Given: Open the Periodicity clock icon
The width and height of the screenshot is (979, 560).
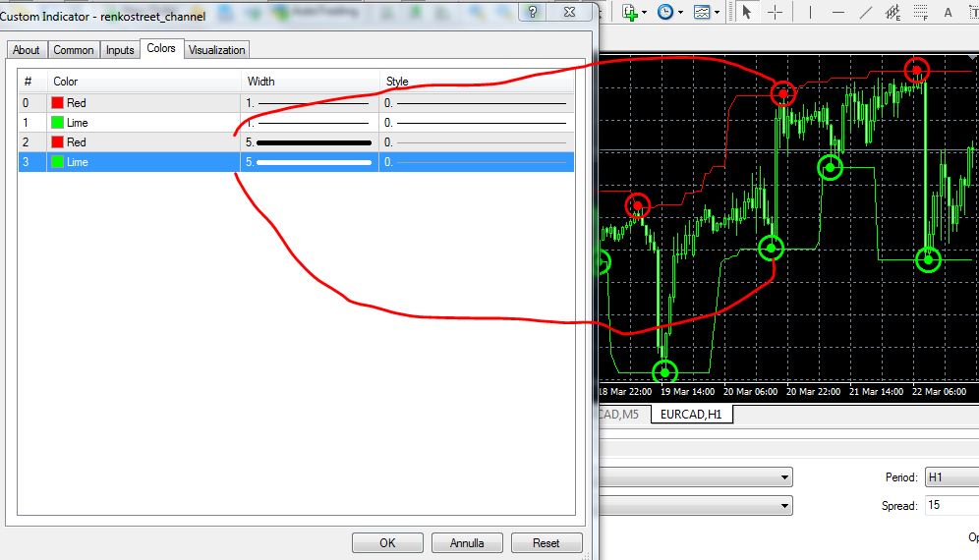Looking at the screenshot, I should coord(664,12).
